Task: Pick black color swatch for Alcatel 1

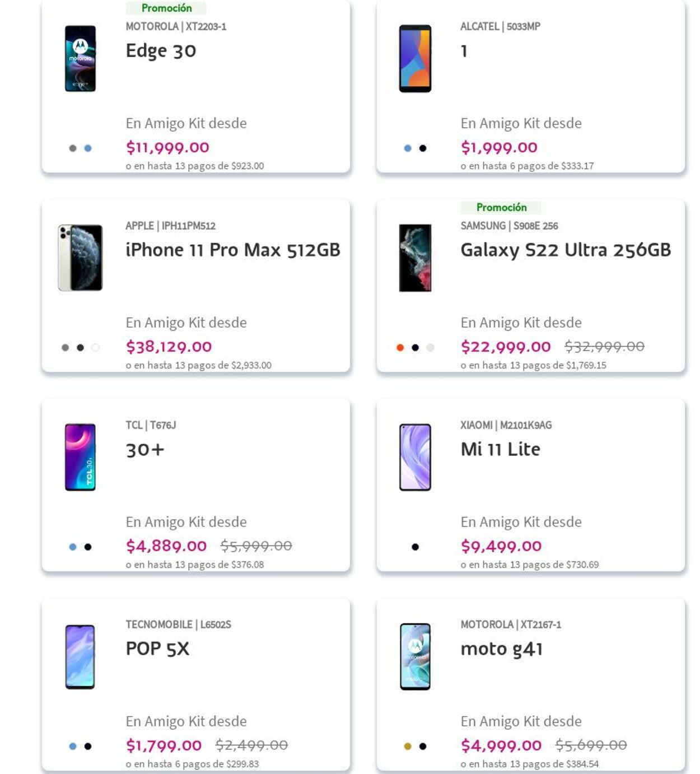Action: [423, 148]
